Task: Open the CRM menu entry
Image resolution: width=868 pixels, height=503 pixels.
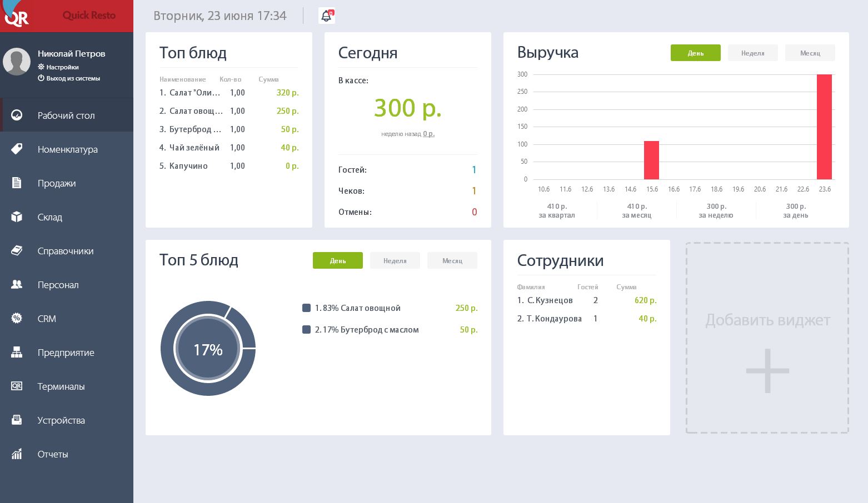Action: pos(67,319)
